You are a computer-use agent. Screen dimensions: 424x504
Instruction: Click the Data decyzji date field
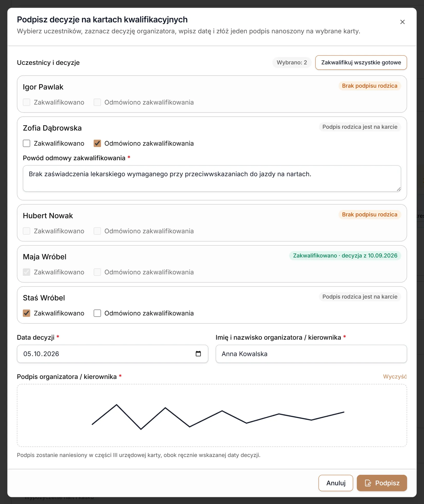pyautogui.click(x=112, y=354)
